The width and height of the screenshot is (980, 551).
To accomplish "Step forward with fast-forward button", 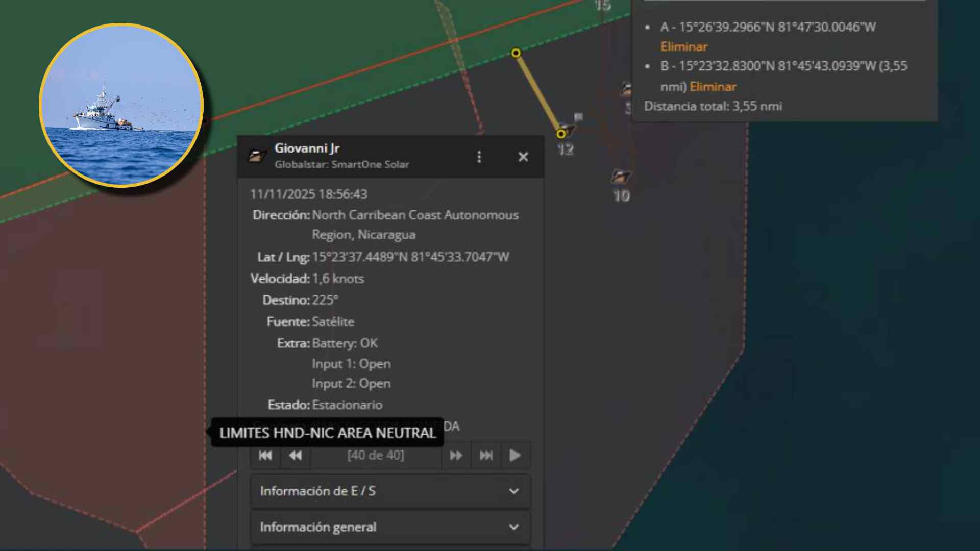I will (456, 455).
